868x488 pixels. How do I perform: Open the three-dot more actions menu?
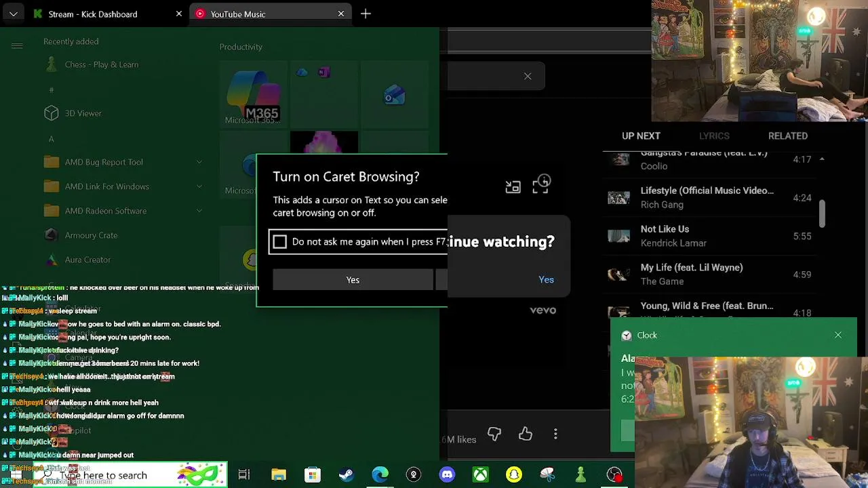coord(555,434)
